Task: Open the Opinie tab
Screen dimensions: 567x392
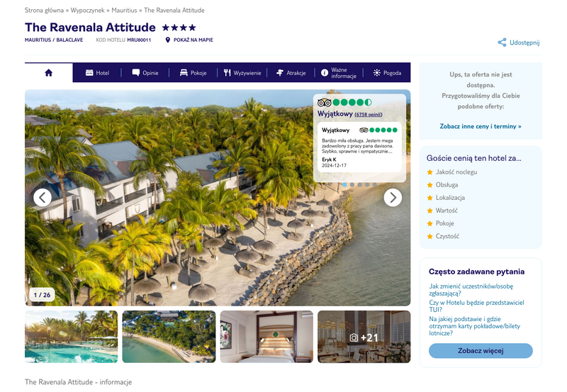Action: pos(145,73)
